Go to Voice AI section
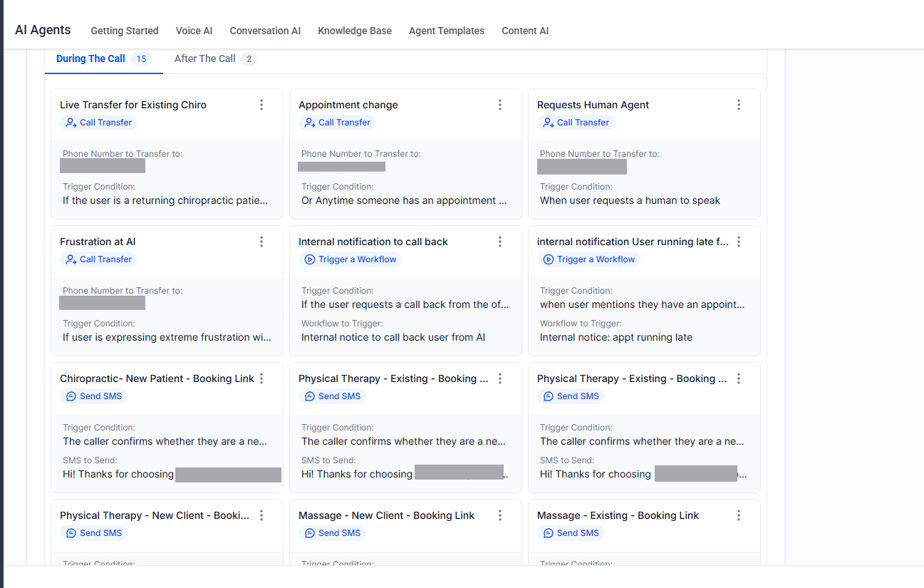This screenshot has width=924, height=588. coord(194,31)
